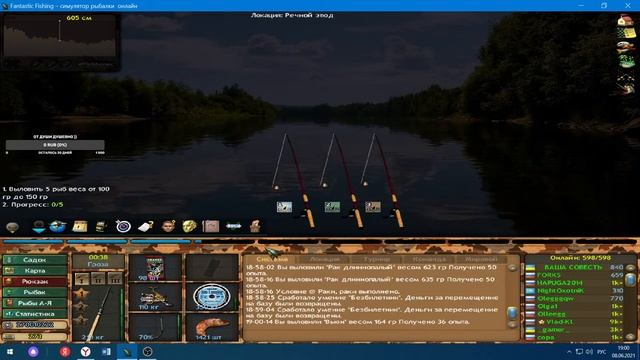Open the face with question mark icon
The image size is (640, 360).
tap(168, 226)
